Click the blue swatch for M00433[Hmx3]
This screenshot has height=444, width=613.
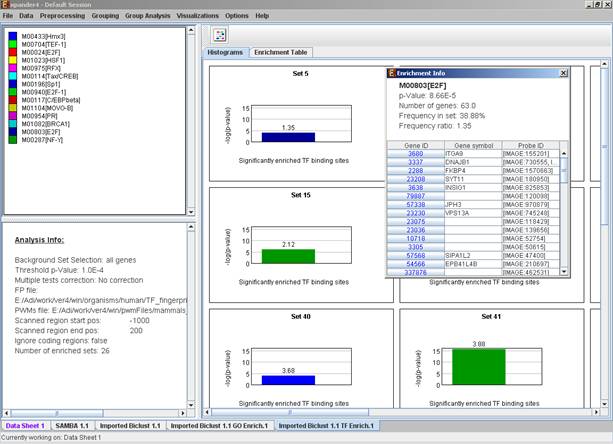point(13,36)
